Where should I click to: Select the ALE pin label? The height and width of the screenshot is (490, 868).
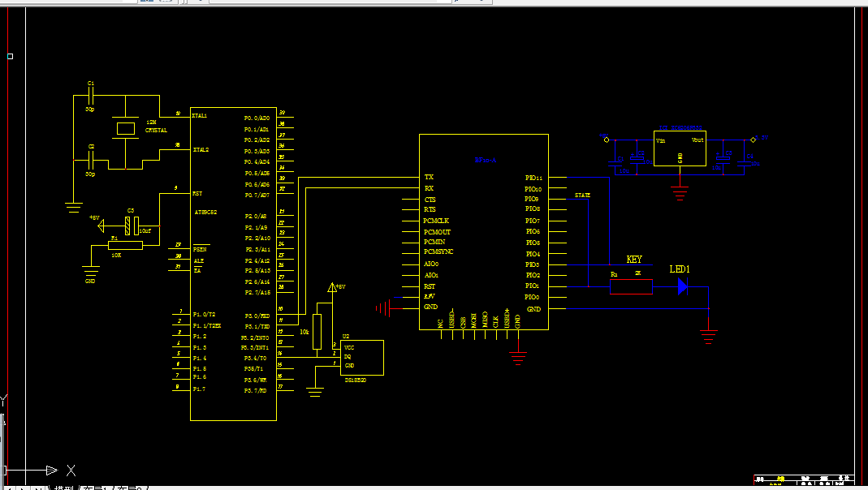pyautogui.click(x=199, y=260)
